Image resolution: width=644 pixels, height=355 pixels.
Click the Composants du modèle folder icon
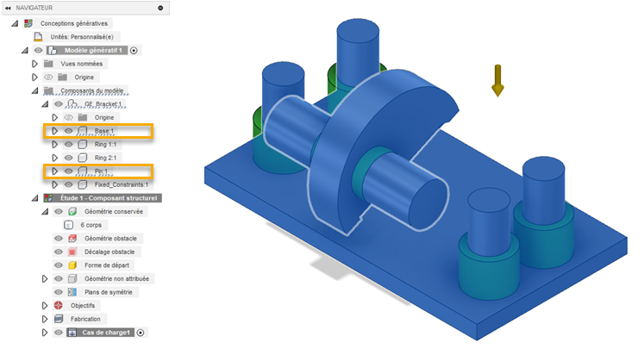[x=48, y=90]
